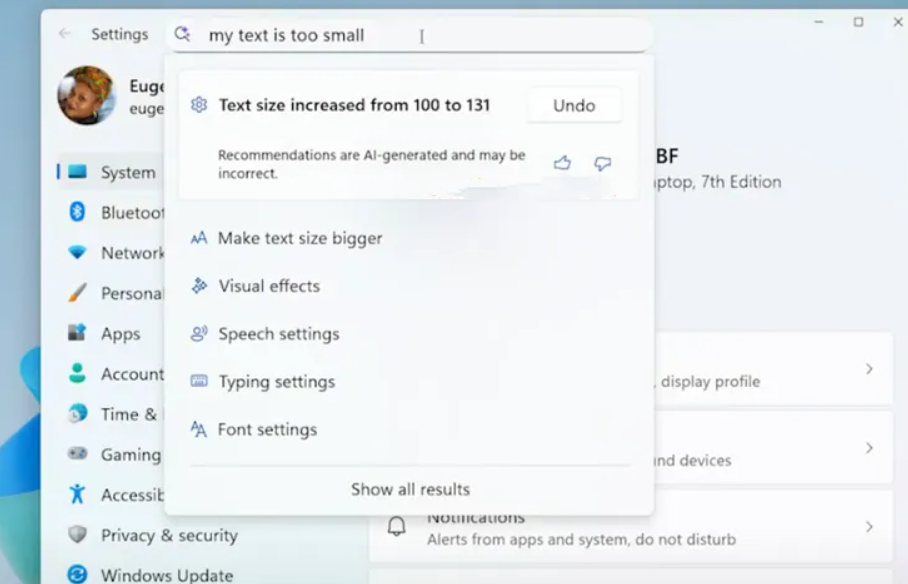Click the back arrow in Settings
This screenshot has width=908, height=584.
(x=65, y=34)
